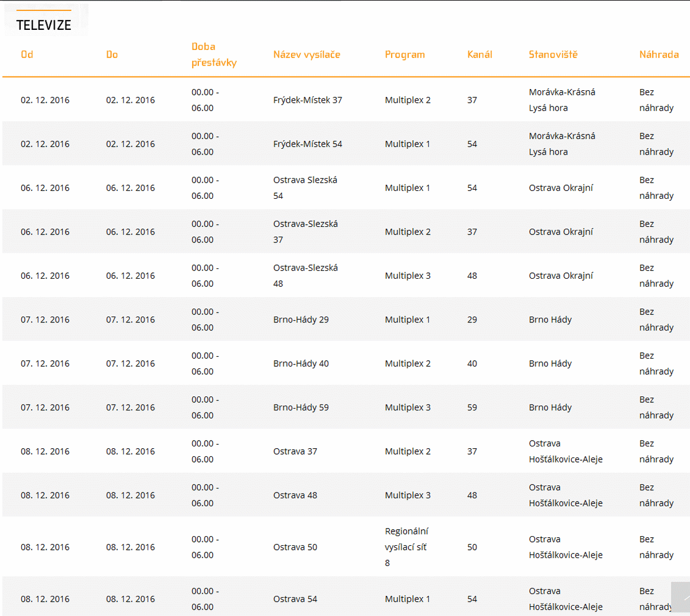This screenshot has width=690, height=616.
Task: Click the 'Od' column header
Action: [x=27, y=55]
